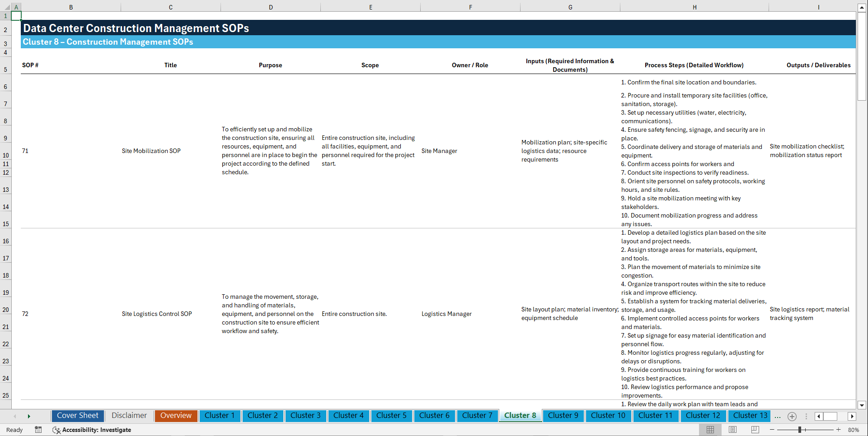Click the vertical scrollbar down arrow

point(862,405)
